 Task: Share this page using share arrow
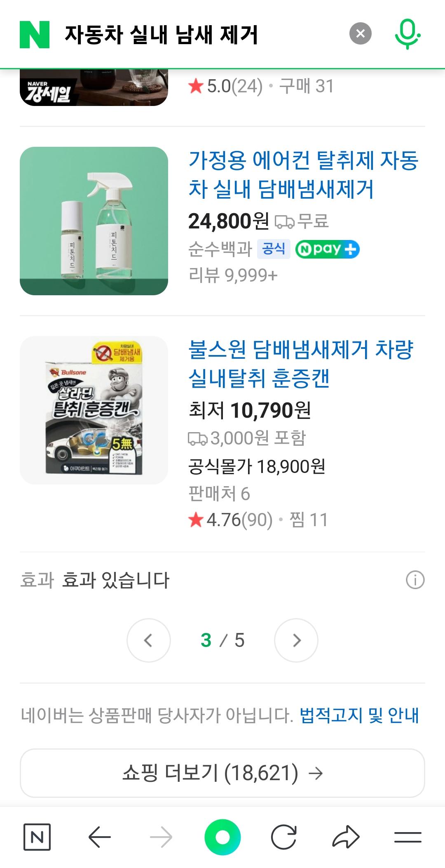point(346,837)
